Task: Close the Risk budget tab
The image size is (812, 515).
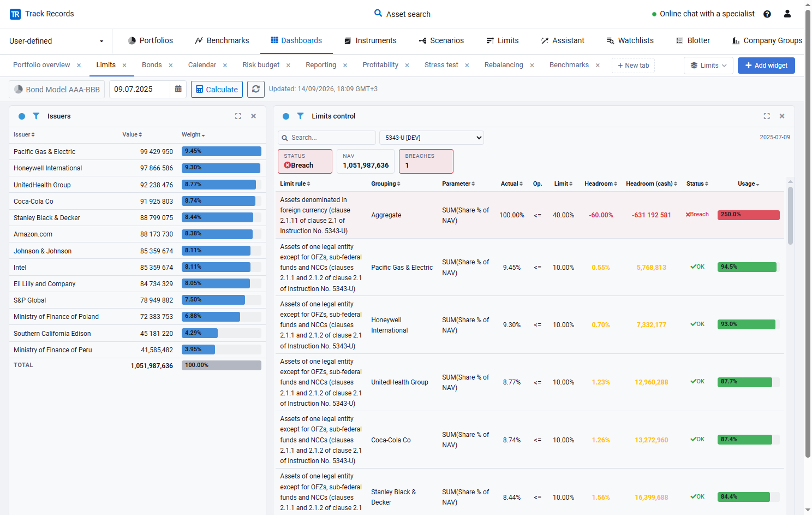Action: [x=288, y=66]
